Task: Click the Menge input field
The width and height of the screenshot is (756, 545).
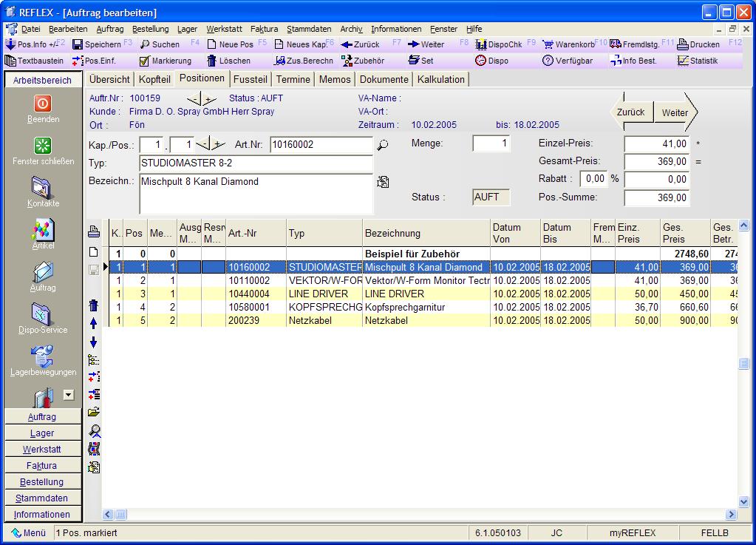Action: click(491, 143)
